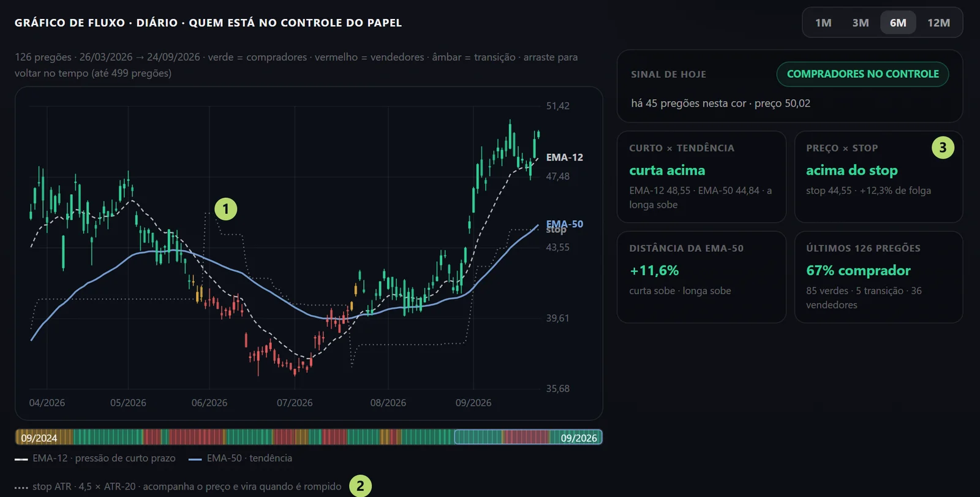Image resolution: width=980 pixels, height=497 pixels.
Task: Click the 08/2026 date axis label
Action: click(388, 403)
